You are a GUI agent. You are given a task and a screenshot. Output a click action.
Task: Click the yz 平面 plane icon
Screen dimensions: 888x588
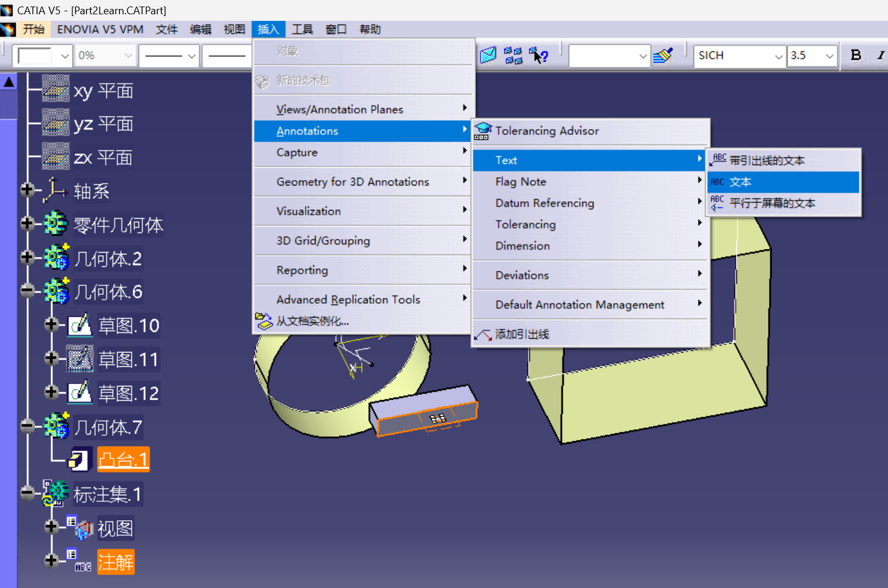point(56,123)
